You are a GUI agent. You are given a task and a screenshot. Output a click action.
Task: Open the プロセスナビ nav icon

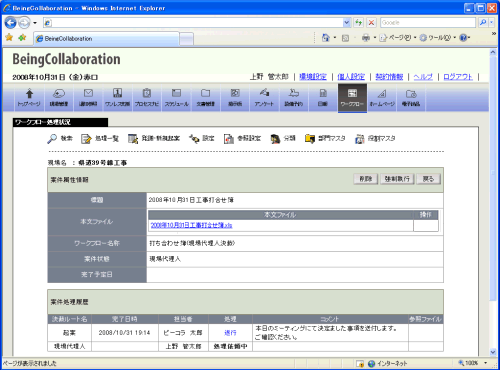click(147, 97)
